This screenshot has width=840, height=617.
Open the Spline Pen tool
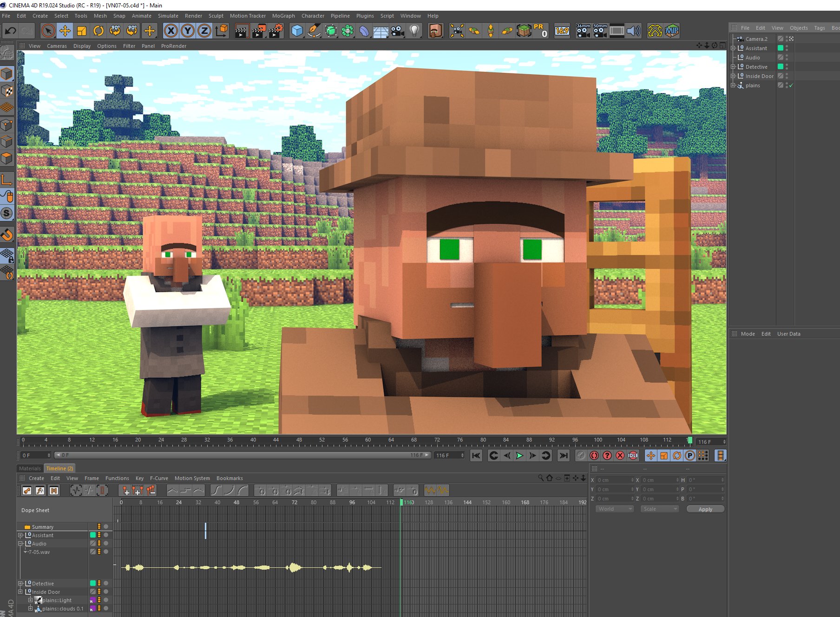314,31
